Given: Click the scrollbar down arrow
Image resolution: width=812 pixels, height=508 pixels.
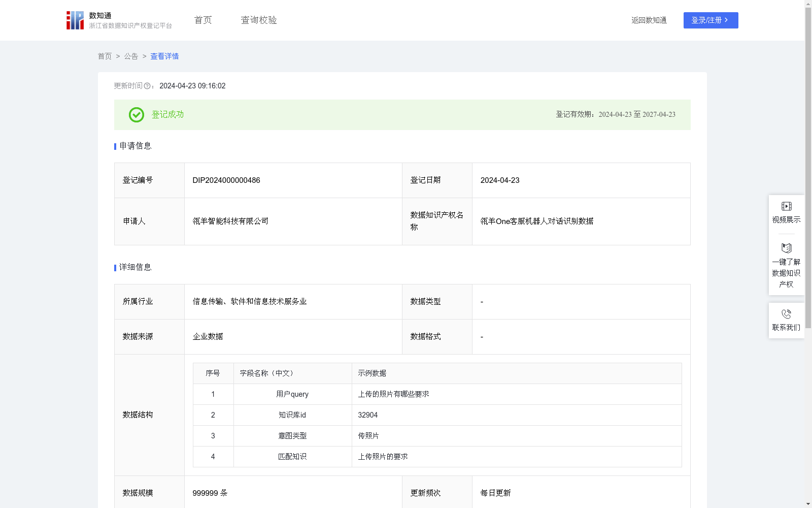Looking at the screenshot, I should (808, 504).
